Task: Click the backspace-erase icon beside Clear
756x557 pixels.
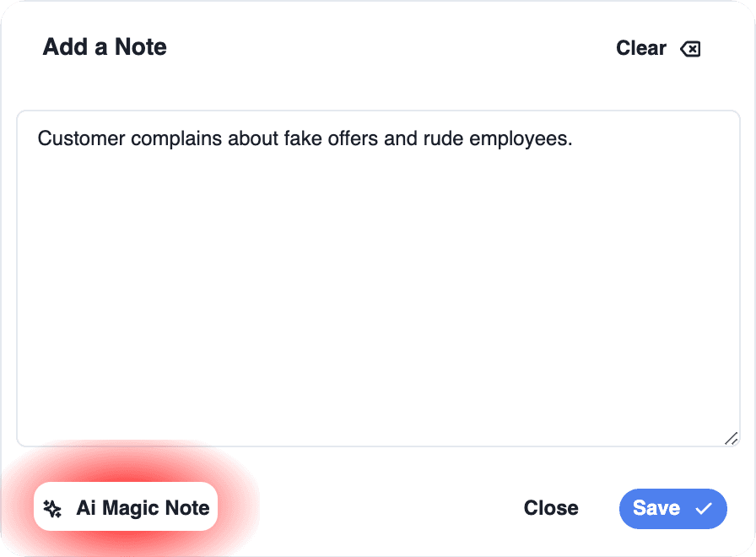Action: coord(690,48)
